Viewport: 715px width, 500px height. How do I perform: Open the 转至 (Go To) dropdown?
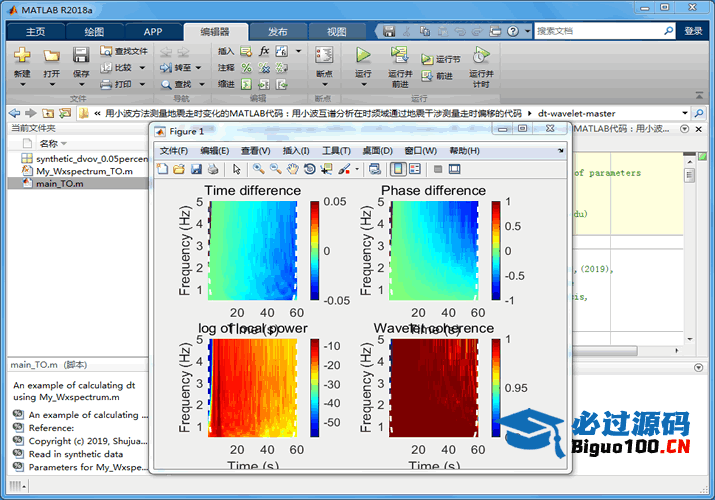click(198, 67)
